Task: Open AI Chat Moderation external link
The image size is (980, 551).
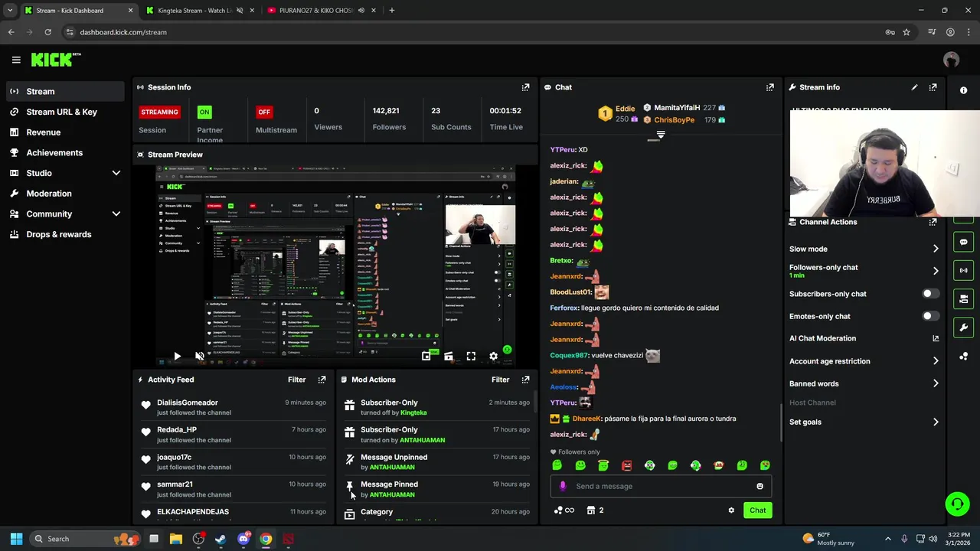Action: 936,338
